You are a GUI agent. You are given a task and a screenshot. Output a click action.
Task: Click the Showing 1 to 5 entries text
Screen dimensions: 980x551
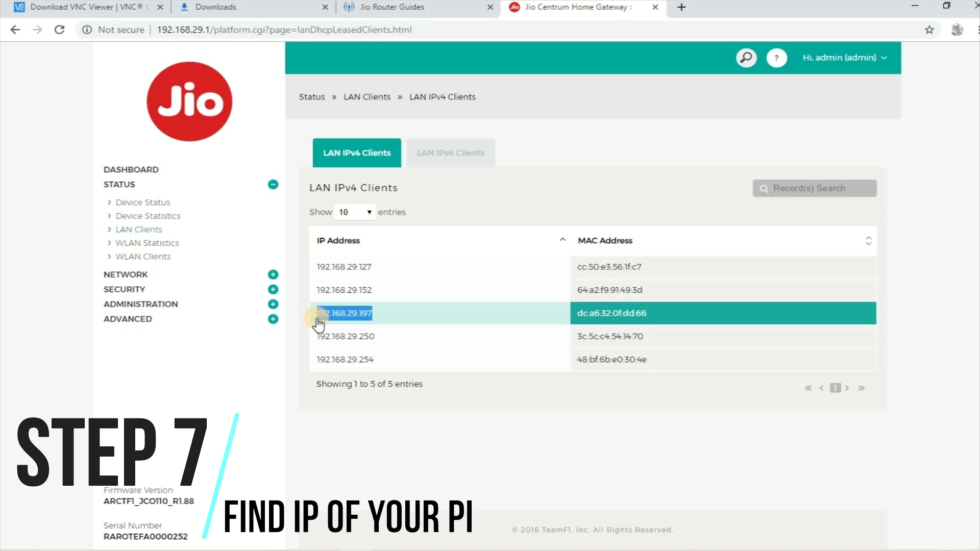(x=369, y=384)
